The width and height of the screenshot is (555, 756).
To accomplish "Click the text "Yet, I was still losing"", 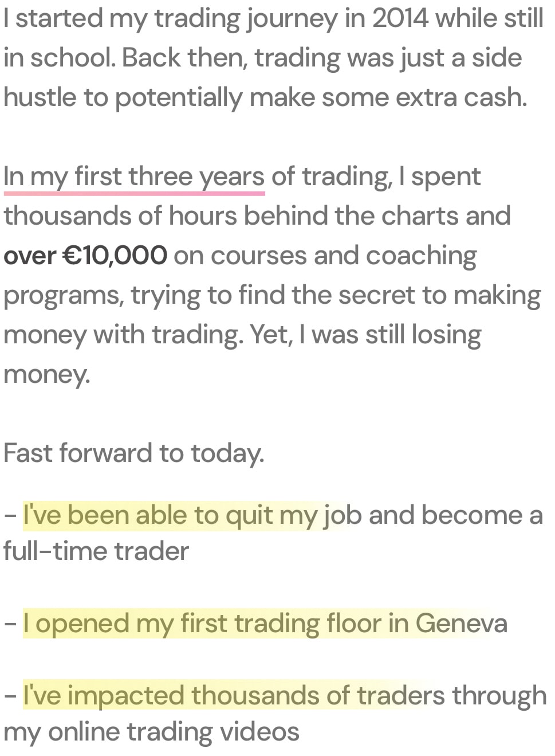I will point(365,335).
